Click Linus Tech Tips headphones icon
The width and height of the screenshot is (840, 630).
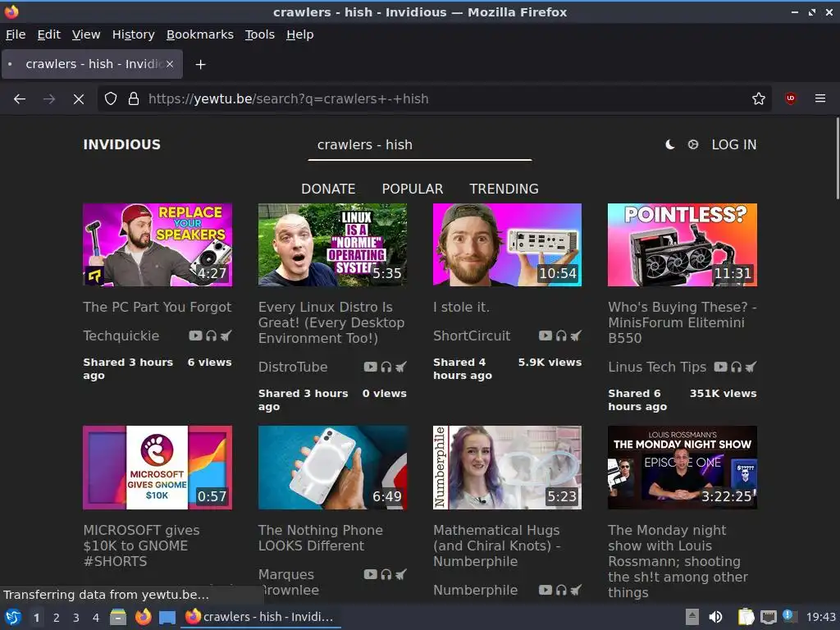click(x=736, y=367)
